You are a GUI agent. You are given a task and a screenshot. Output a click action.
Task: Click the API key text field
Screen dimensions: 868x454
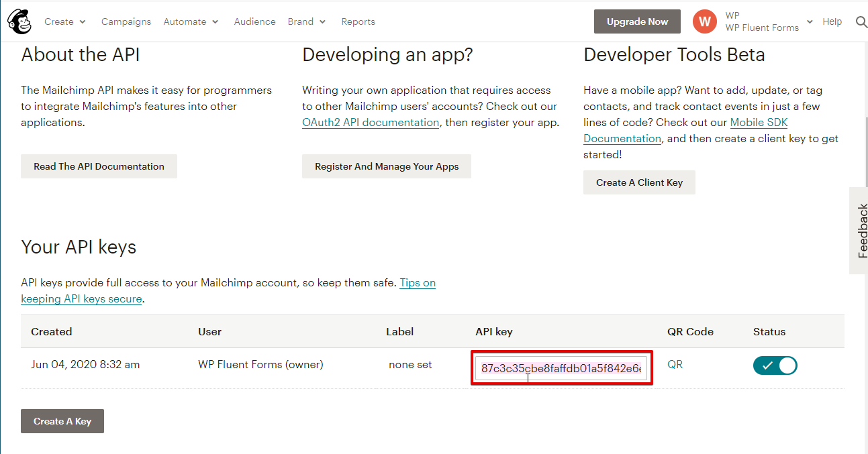click(561, 368)
